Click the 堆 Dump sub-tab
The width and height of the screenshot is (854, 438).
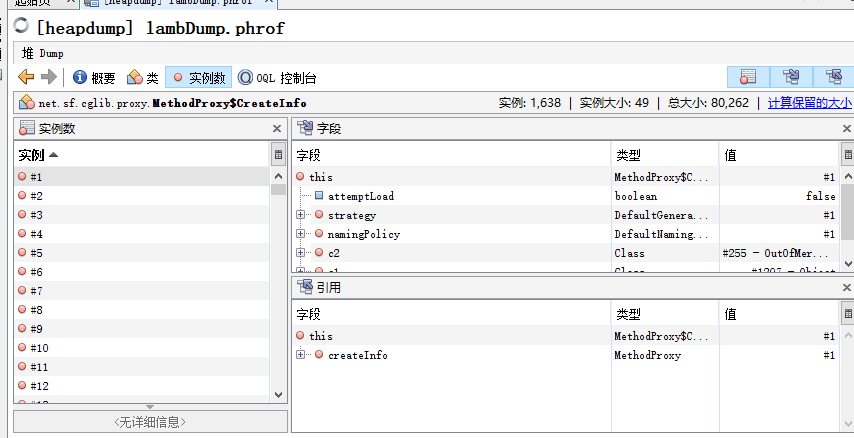[x=42, y=53]
